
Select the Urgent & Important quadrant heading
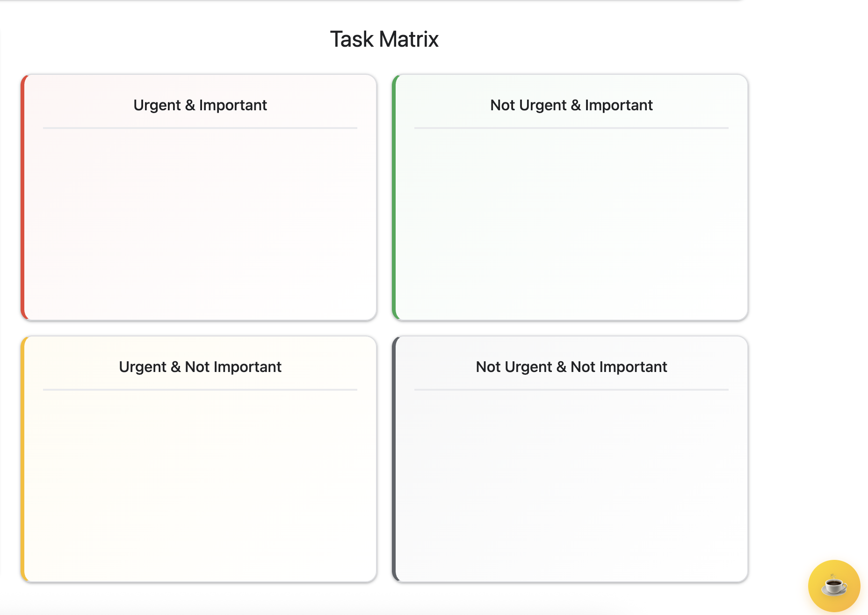click(x=200, y=105)
